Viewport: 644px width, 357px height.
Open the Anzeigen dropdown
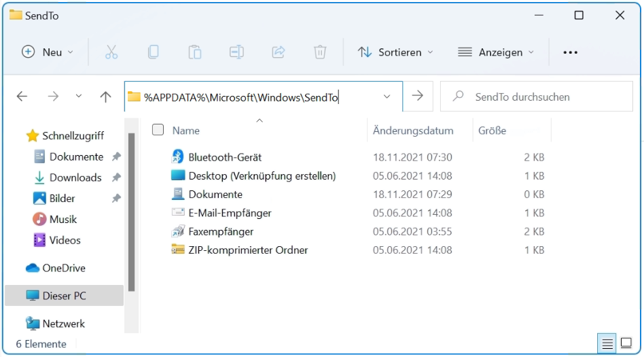tap(496, 52)
